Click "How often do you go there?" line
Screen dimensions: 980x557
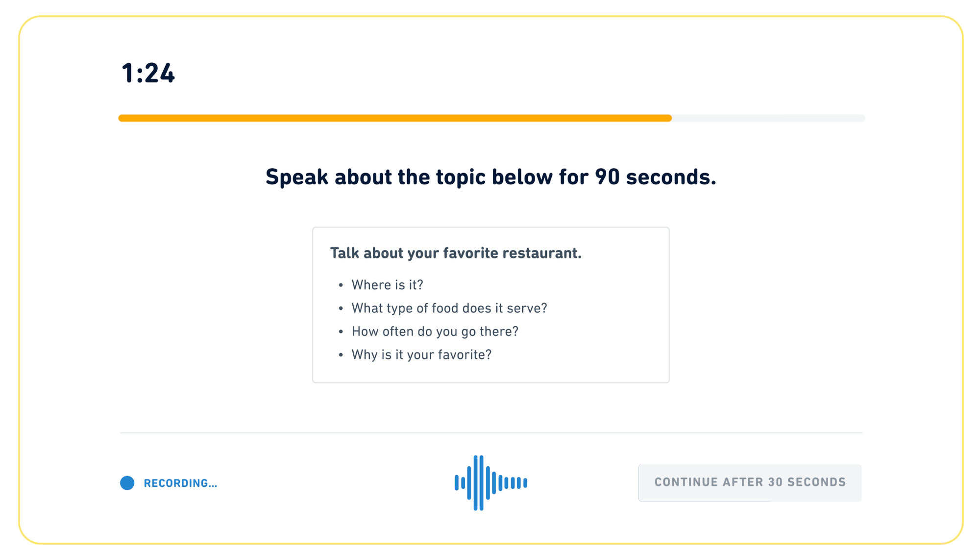[x=435, y=332]
